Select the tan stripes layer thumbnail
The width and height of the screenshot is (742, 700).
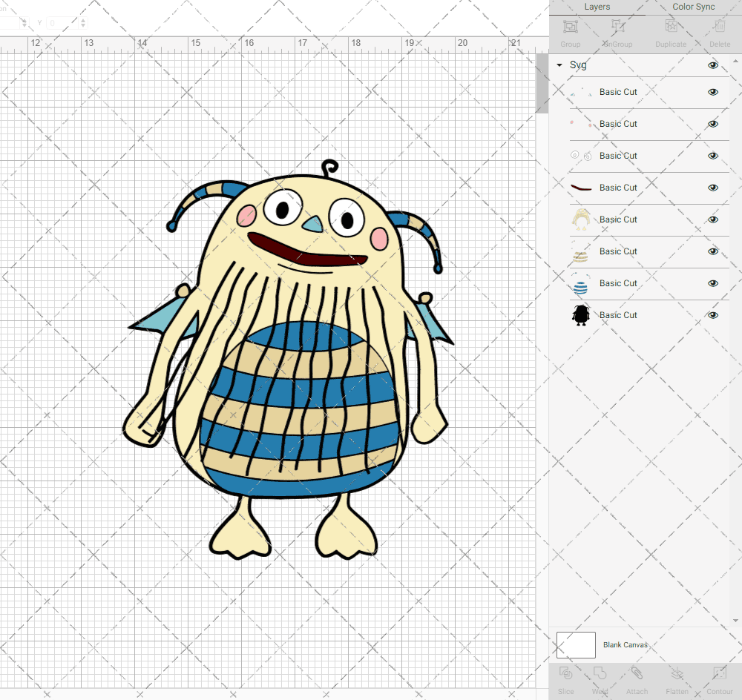click(x=581, y=251)
